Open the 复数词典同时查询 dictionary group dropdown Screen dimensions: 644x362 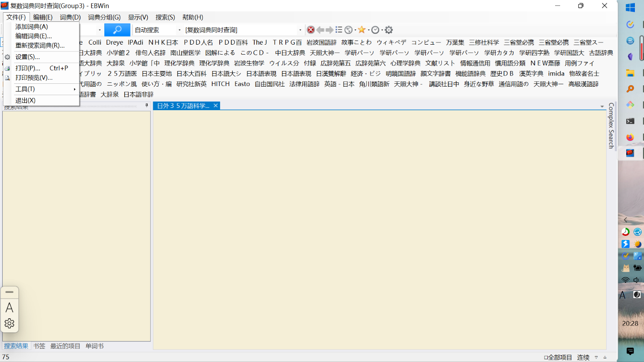[300, 30]
